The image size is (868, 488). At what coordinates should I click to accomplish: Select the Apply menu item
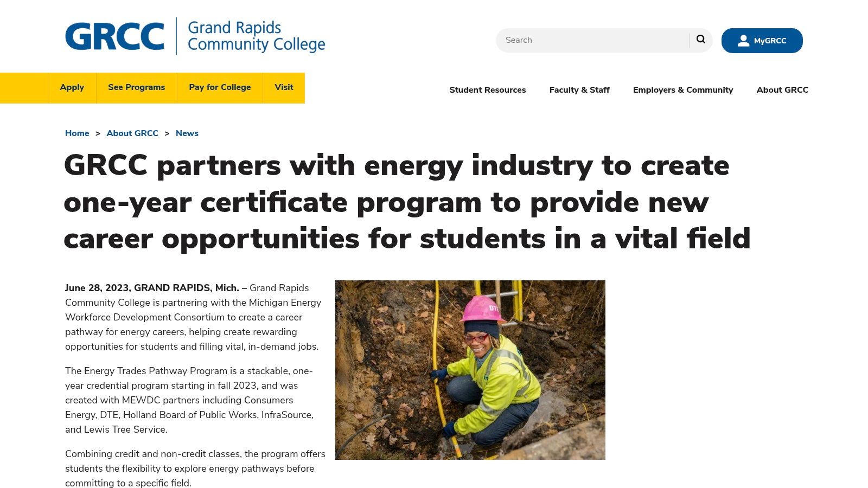point(72,87)
